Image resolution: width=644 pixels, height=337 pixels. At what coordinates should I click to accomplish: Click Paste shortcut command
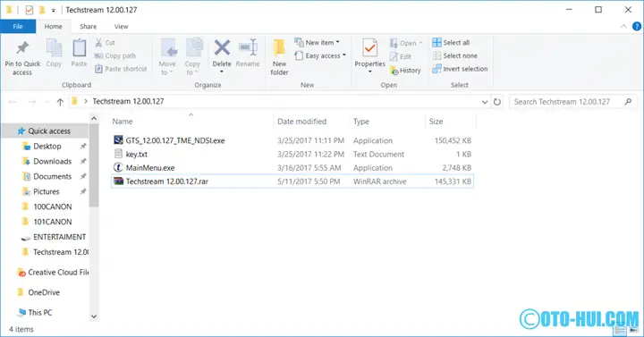pos(121,69)
